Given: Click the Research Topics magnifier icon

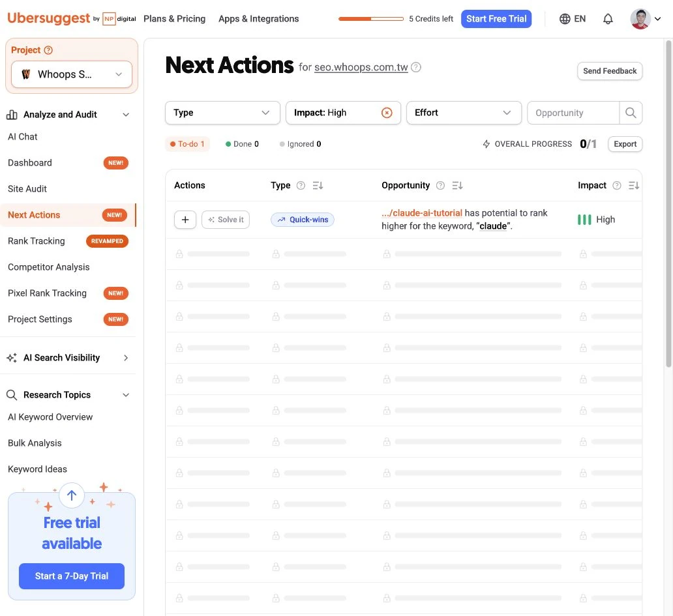Looking at the screenshot, I should (x=12, y=395).
